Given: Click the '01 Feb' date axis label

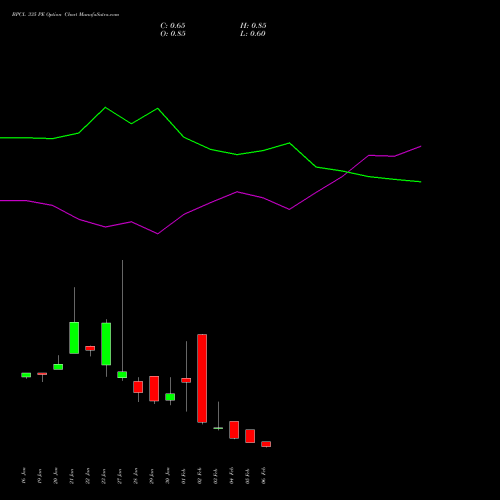Looking at the screenshot, I should [x=184, y=476].
